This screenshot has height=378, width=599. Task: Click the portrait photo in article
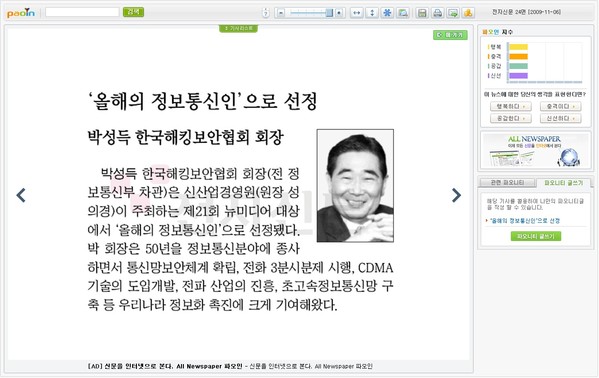coord(355,186)
